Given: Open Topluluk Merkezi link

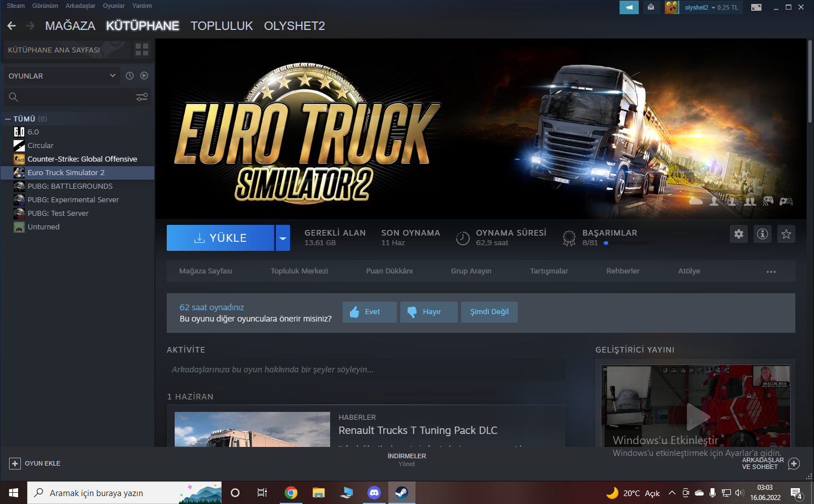Looking at the screenshot, I should [x=299, y=271].
